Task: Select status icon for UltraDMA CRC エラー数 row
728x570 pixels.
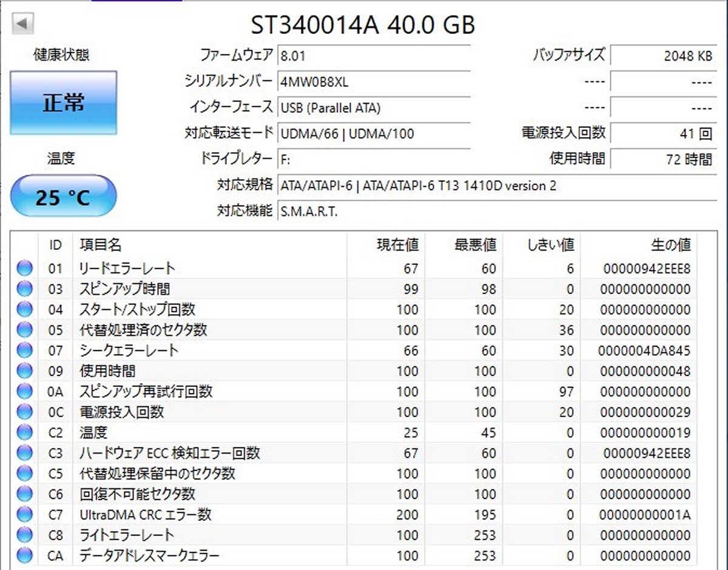Action: click(24, 514)
